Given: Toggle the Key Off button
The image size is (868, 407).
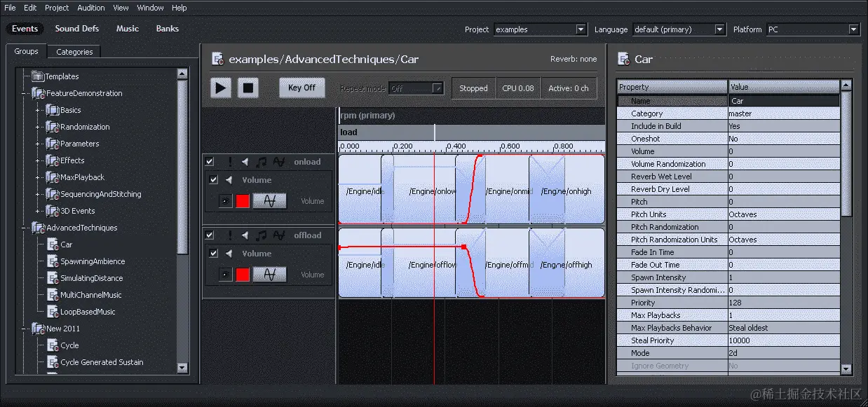Looking at the screenshot, I should point(301,88).
